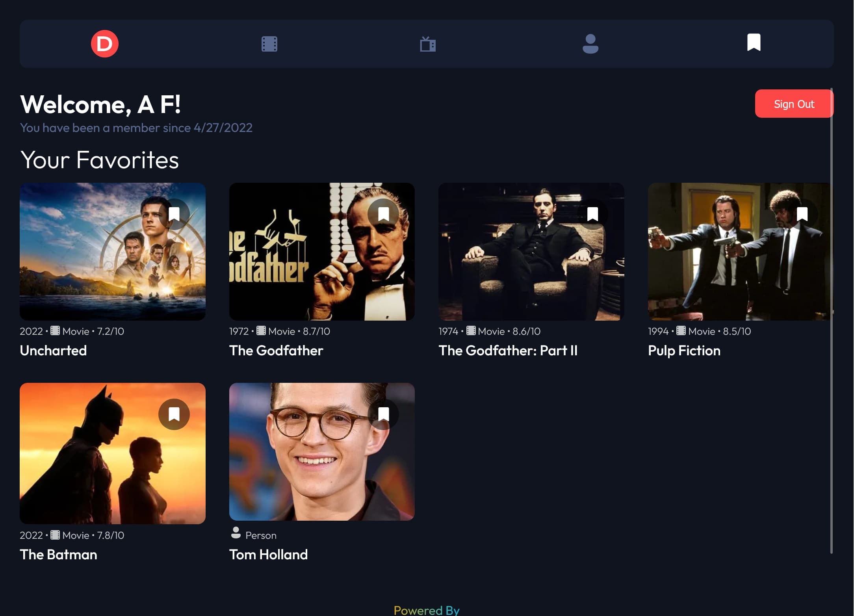Open The Godfather: Part II poster
This screenshot has height=616, width=854.
(531, 252)
